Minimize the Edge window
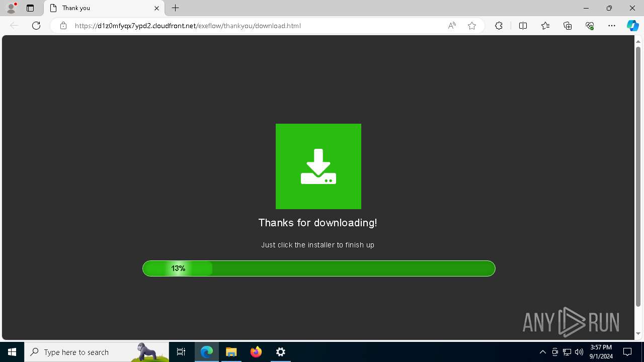This screenshot has height=362, width=644. [x=586, y=8]
